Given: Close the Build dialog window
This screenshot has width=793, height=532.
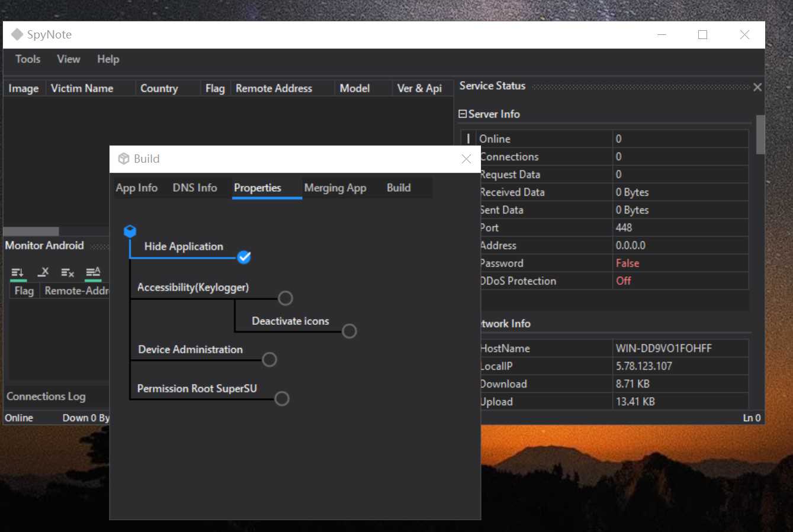Looking at the screenshot, I should [466, 159].
